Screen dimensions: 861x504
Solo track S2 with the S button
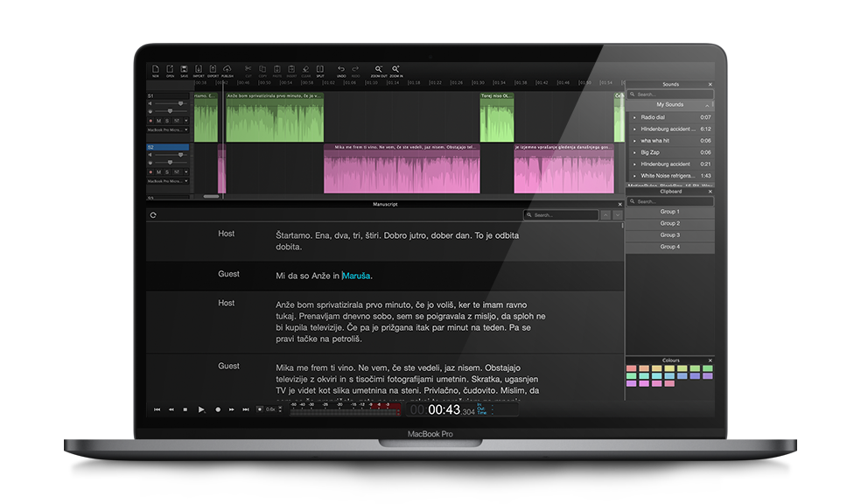point(167,171)
